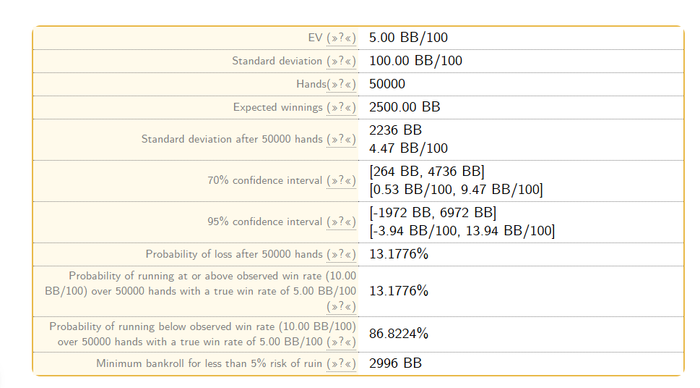Show help for Minimum bankroll 5% risk of ruin
This screenshot has width=700, height=388.
(x=341, y=364)
